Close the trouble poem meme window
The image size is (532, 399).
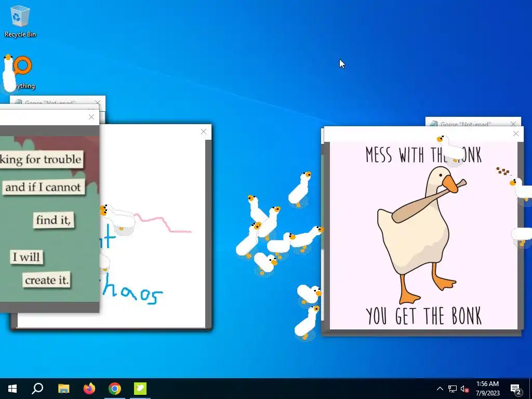pyautogui.click(x=91, y=117)
